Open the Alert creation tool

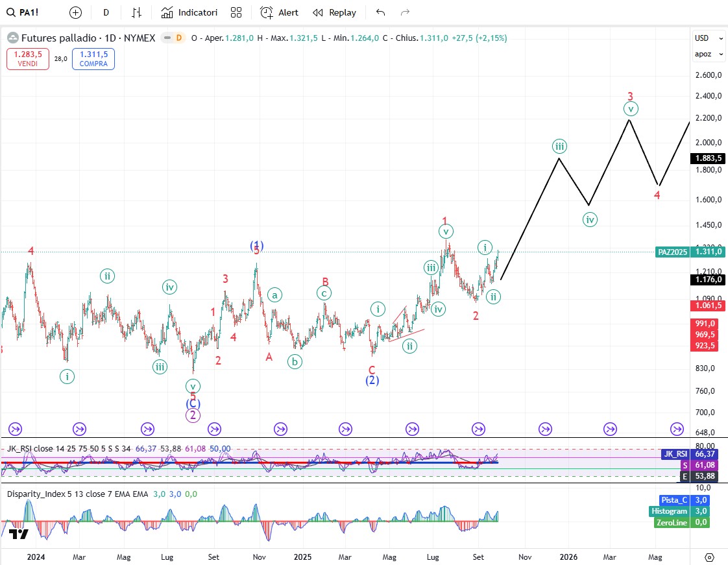pos(280,12)
